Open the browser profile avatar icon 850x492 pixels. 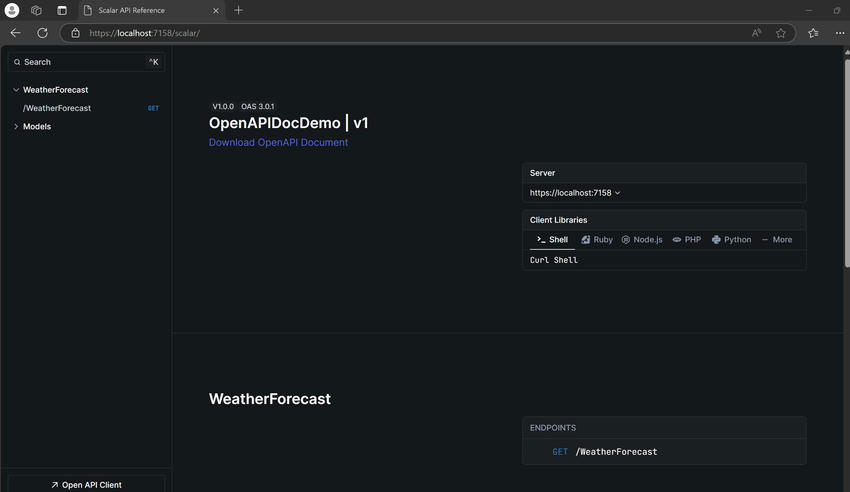tap(12, 10)
